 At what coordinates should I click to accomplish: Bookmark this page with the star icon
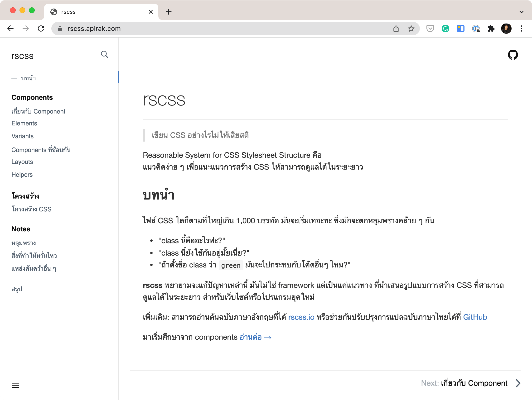[x=411, y=29]
